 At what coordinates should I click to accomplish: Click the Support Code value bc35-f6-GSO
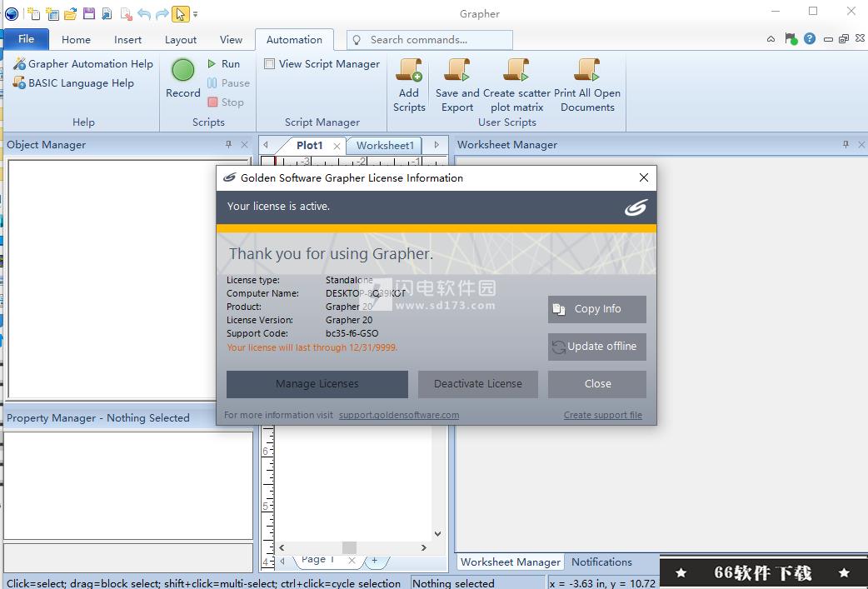[x=352, y=333]
